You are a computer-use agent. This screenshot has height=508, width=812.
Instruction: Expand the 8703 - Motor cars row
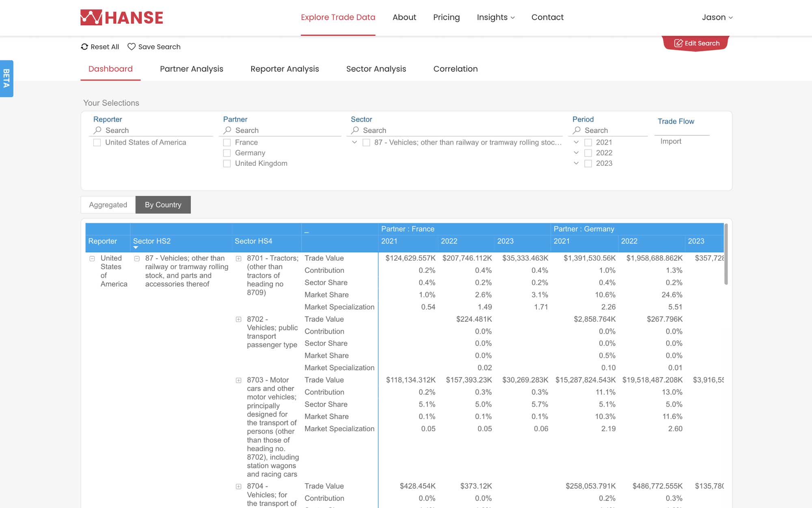[239, 380]
